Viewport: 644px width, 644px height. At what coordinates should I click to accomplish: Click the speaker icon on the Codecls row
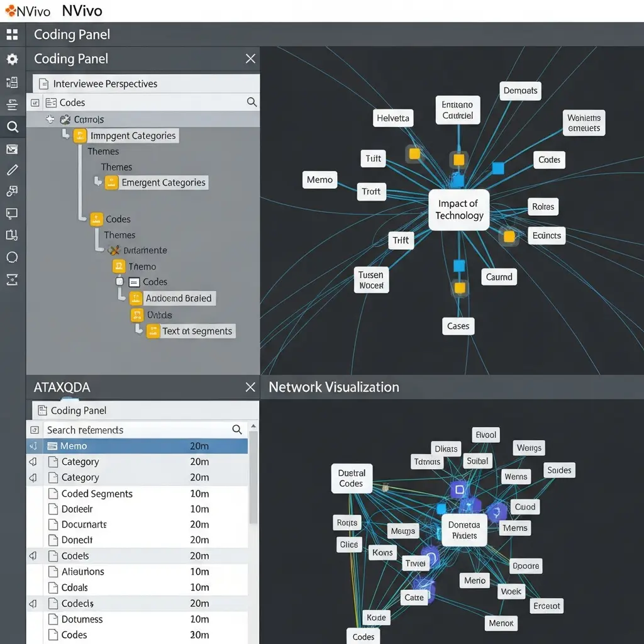34,603
